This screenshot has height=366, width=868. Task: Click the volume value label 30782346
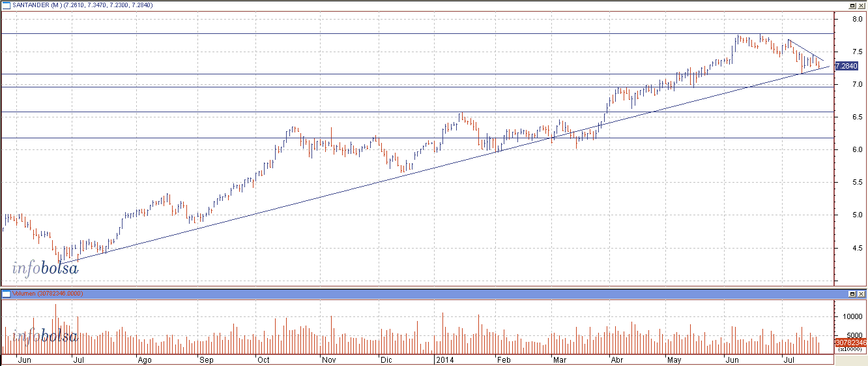[x=850, y=342]
